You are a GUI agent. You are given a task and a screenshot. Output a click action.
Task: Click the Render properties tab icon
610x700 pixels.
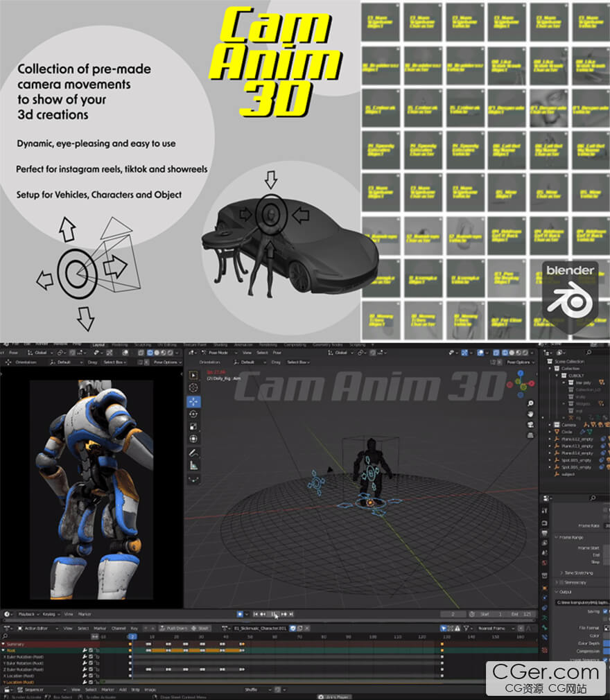[545, 523]
